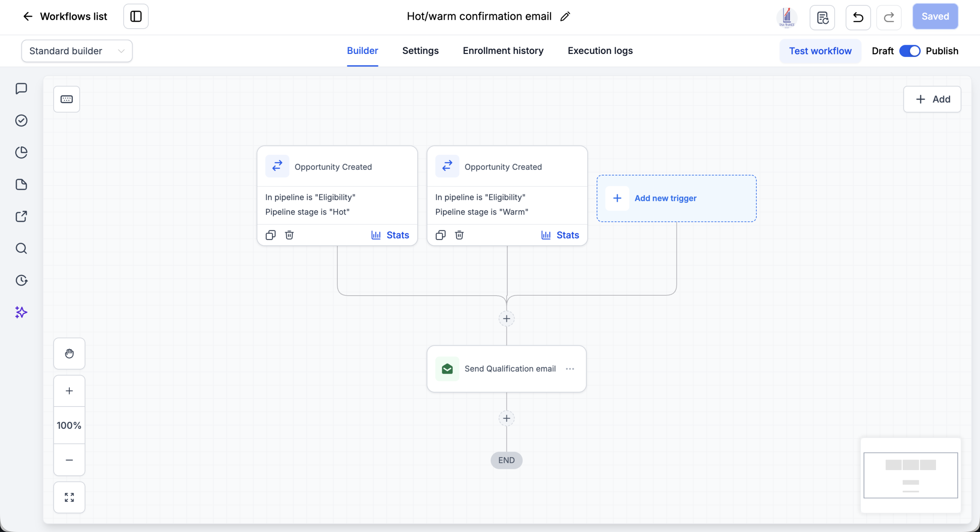Screen dimensions: 980x532
Task: Open the Send Qualification email action
Action: coord(506,369)
